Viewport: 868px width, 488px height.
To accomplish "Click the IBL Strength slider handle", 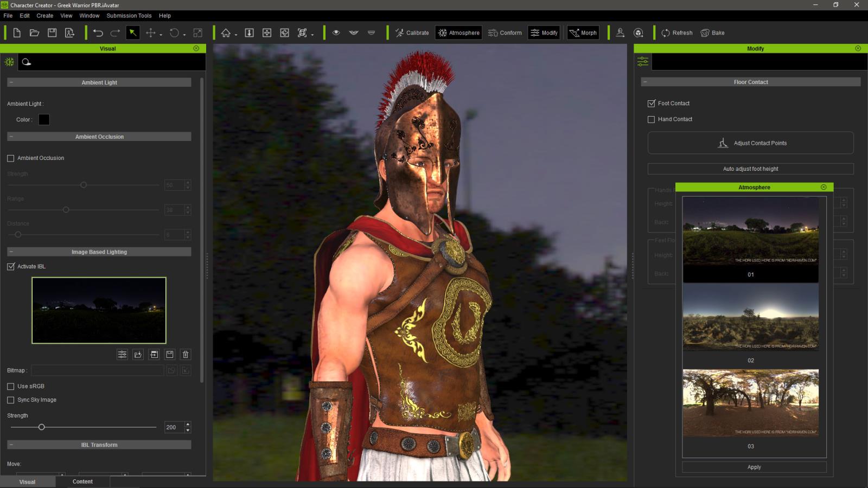I will [41, 427].
